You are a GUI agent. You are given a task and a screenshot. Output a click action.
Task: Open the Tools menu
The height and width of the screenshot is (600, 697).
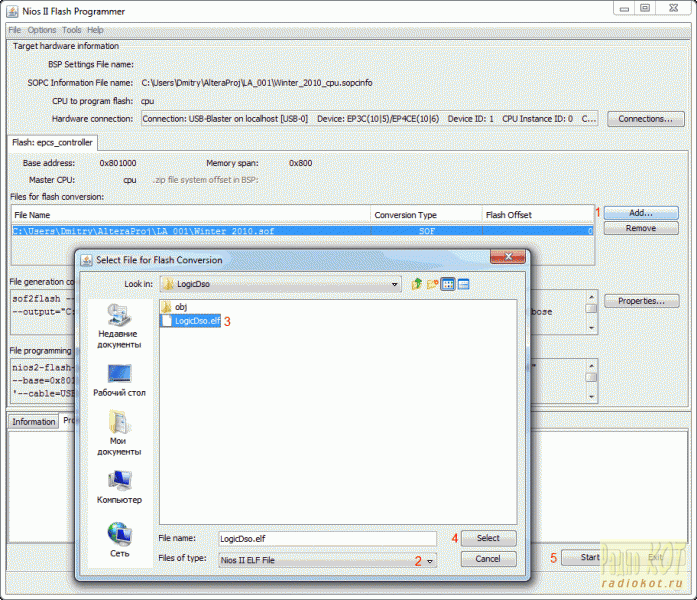point(72,30)
